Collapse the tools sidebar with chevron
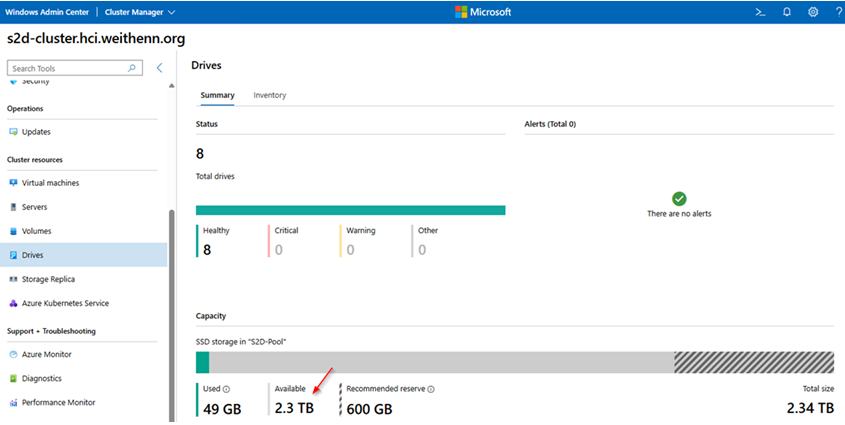This screenshot has height=425, width=845. pyautogui.click(x=159, y=68)
